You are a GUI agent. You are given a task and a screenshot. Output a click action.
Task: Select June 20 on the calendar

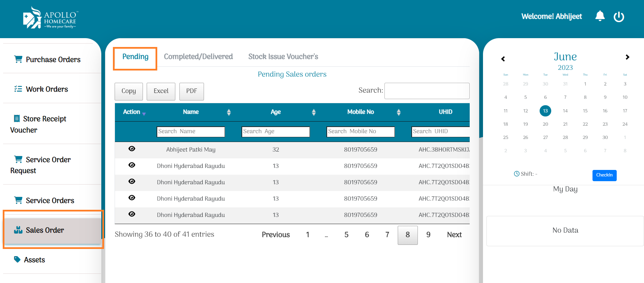pyautogui.click(x=545, y=124)
